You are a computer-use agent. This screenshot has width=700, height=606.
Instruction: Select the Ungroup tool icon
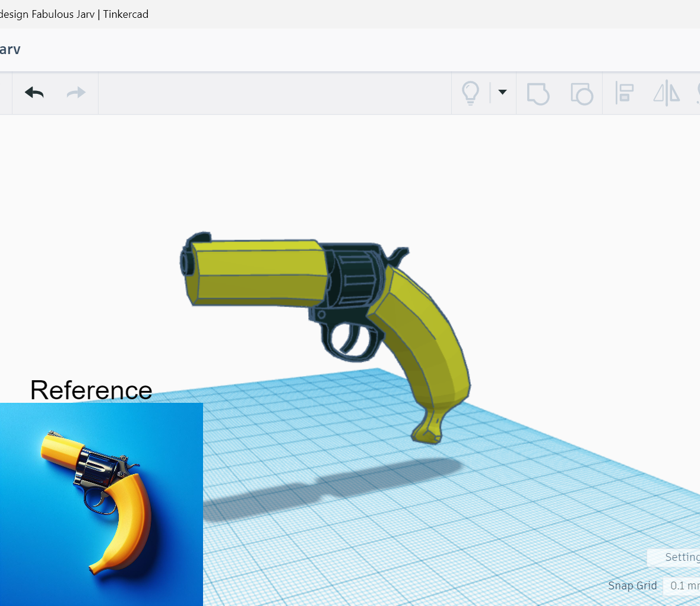[x=581, y=93]
